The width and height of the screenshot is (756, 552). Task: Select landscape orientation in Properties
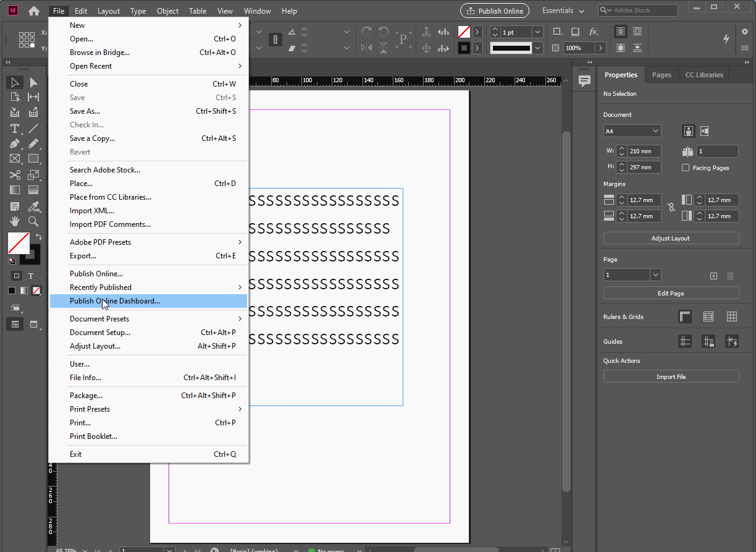coord(705,131)
